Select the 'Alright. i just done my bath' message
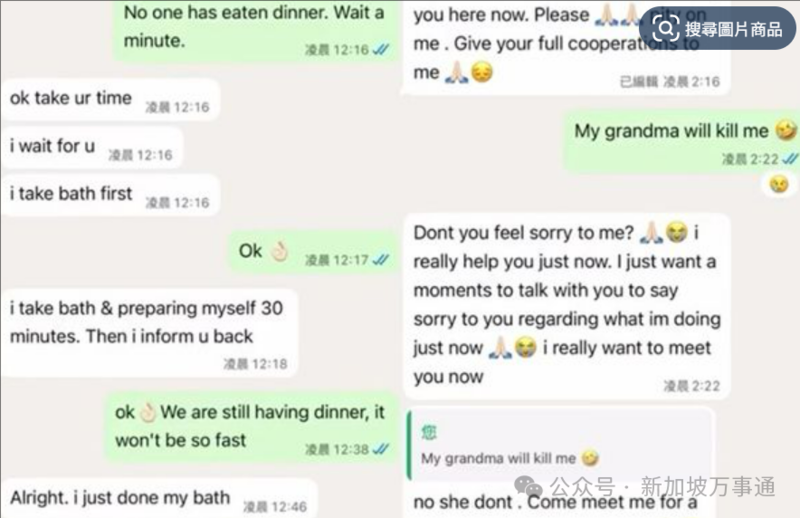Screen dimensions: 800x518 (x=159, y=499)
